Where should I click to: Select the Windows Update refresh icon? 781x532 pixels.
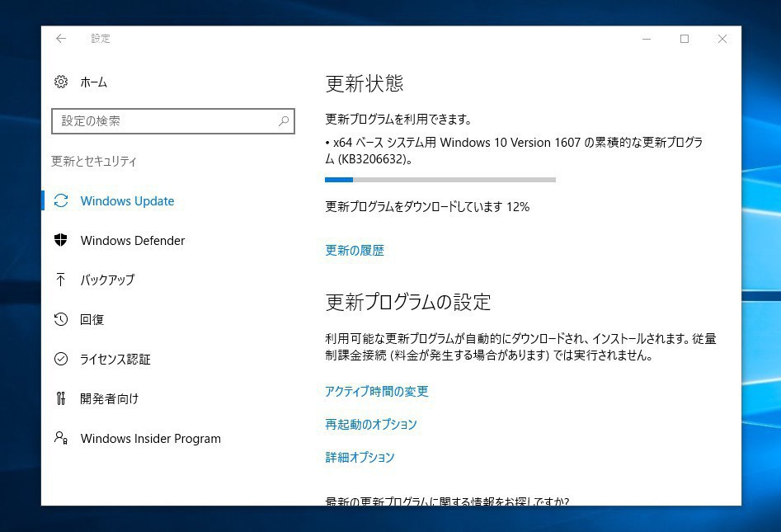(61, 200)
